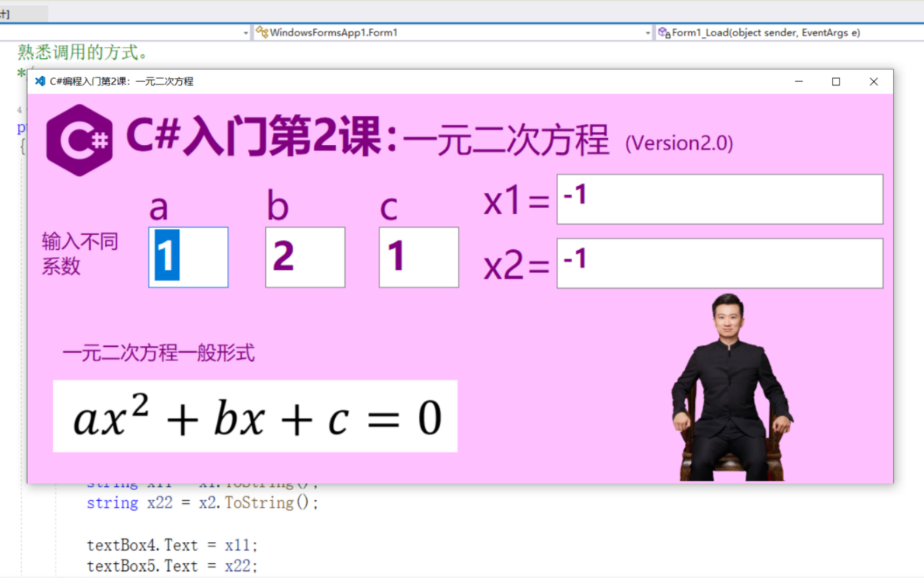Click the C#入门第2课 title text
The height and width of the screenshot is (578, 924).
[262, 137]
